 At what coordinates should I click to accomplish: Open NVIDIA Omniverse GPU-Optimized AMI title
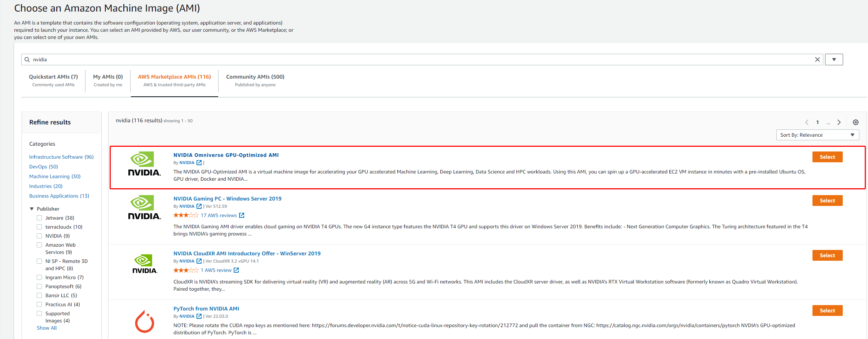226,155
